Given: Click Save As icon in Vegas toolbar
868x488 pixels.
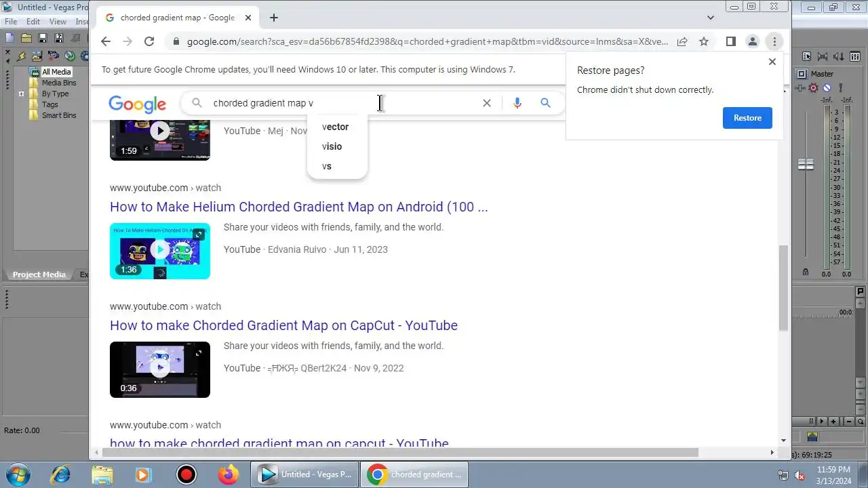Looking at the screenshot, I should coord(59,38).
